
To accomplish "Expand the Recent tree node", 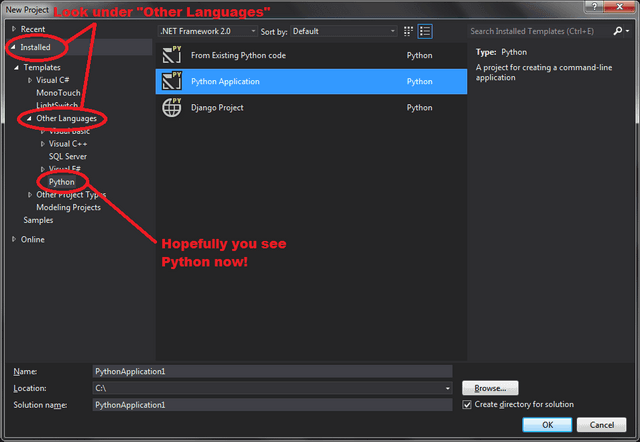I will [14, 30].
